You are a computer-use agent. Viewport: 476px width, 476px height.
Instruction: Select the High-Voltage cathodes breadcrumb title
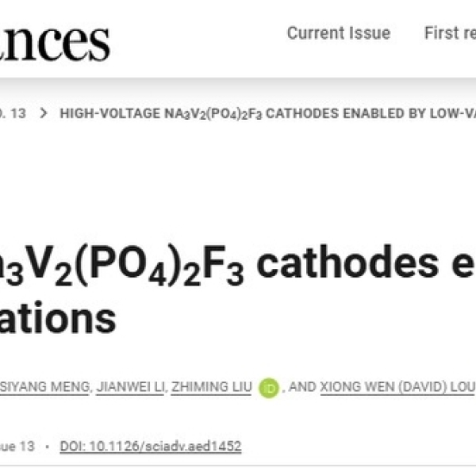tap(267, 113)
